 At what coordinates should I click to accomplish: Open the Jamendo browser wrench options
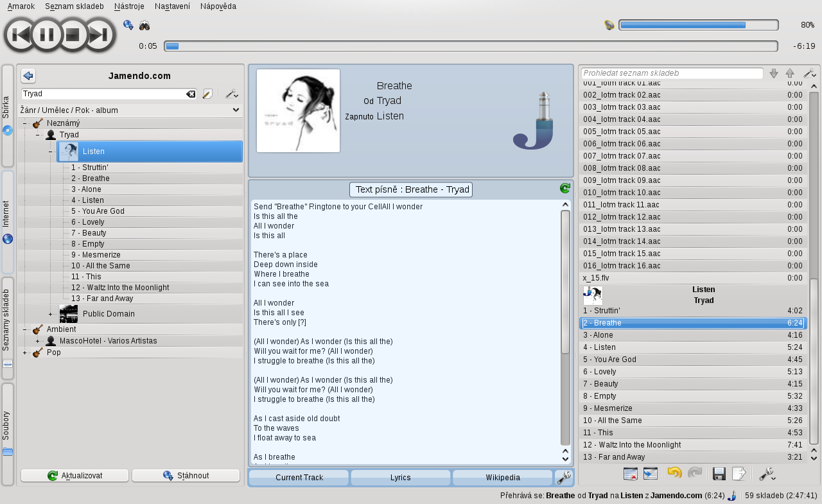pyautogui.click(x=232, y=94)
